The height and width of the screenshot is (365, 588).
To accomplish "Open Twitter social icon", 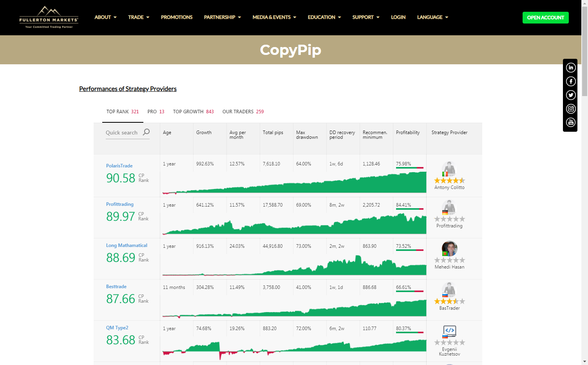I will (571, 95).
